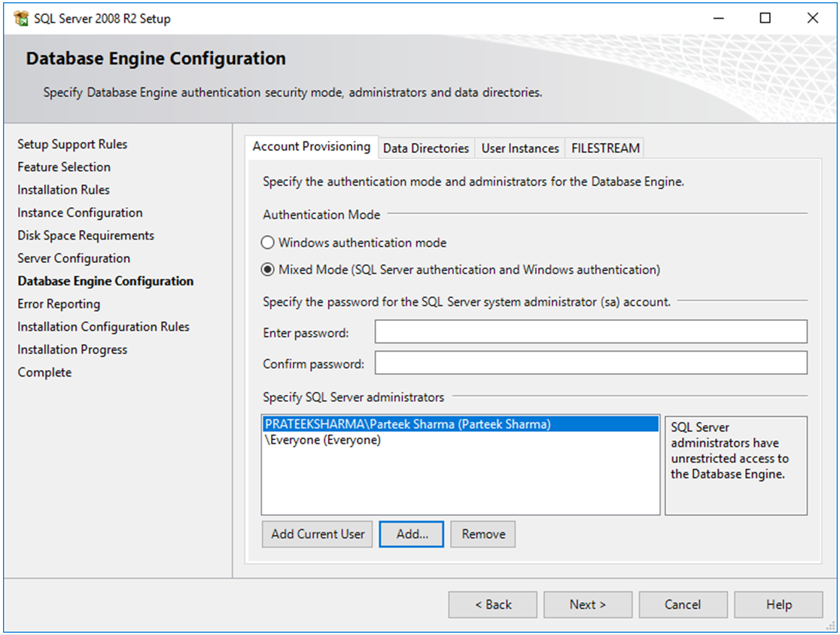Click Error Reporting step in sidebar
This screenshot has height=635, width=840.
point(59,304)
